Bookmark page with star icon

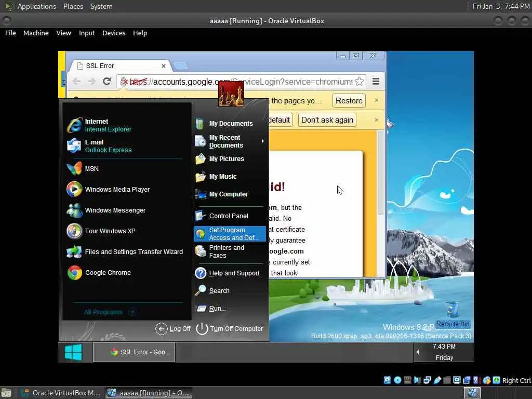360,82
